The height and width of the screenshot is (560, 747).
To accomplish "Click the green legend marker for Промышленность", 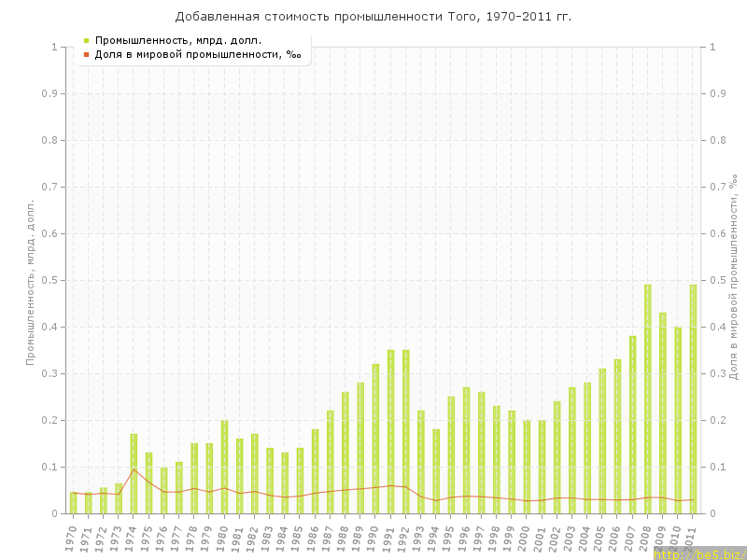I will point(86,40).
